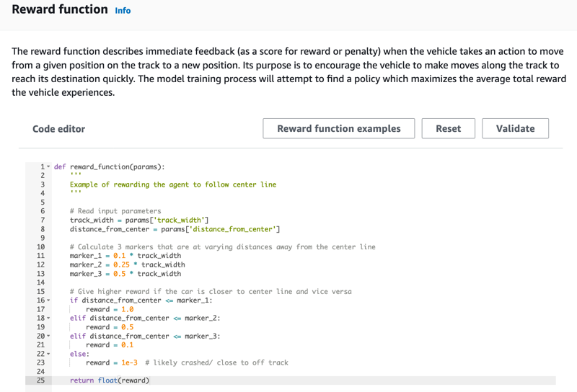Fold the first elif block on line 18
This screenshot has height=392, width=577.
coord(48,318)
